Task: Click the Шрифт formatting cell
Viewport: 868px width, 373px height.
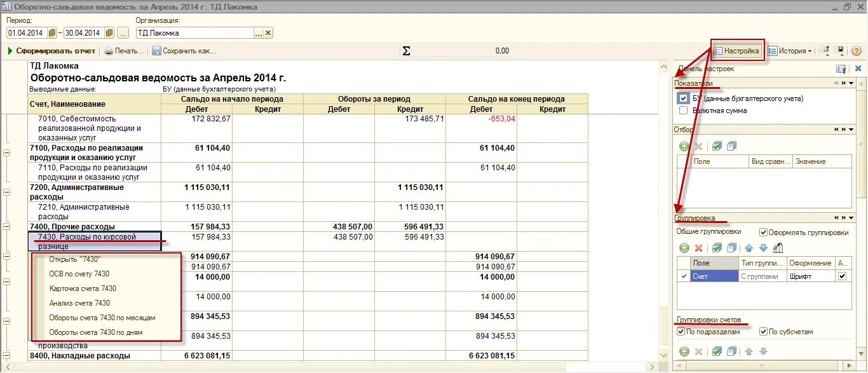Action: pos(811,276)
